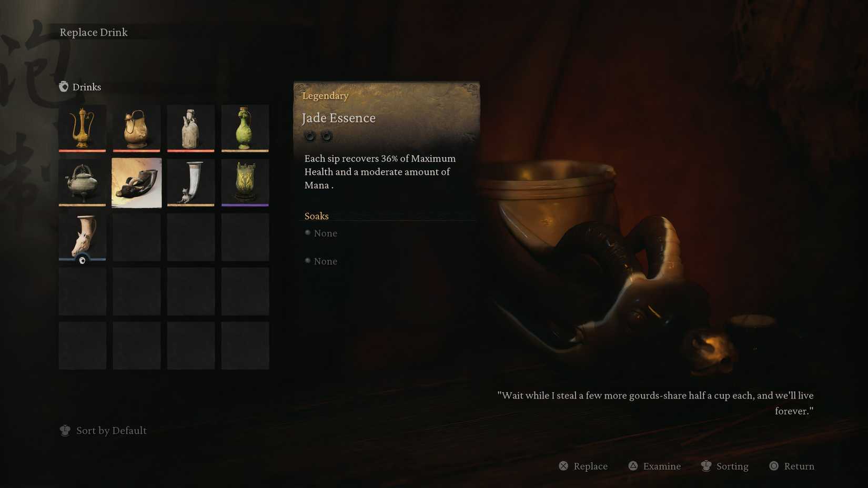Choose the stone figurine bottle icon
This screenshot has width=868, height=488.
(x=190, y=128)
